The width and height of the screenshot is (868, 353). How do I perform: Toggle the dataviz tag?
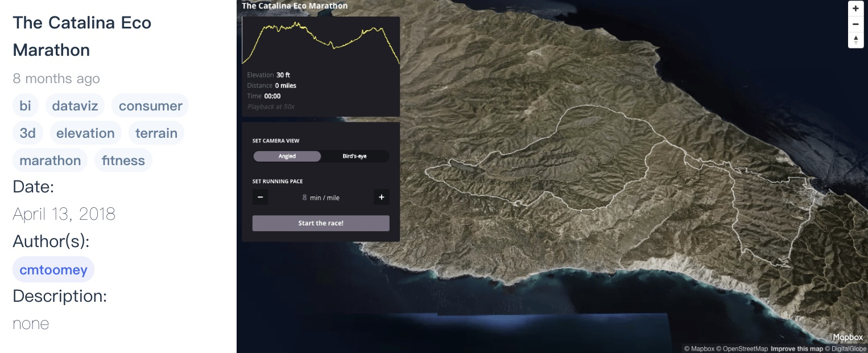tap(75, 105)
